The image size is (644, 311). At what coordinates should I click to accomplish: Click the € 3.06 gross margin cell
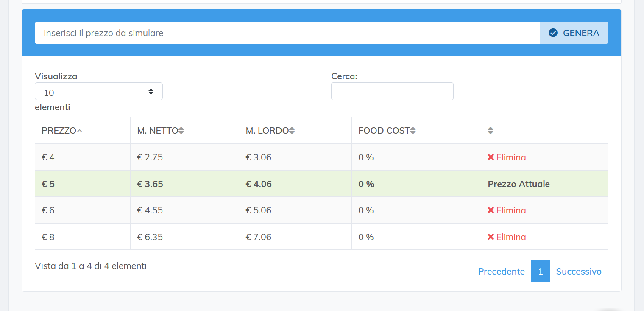click(258, 157)
